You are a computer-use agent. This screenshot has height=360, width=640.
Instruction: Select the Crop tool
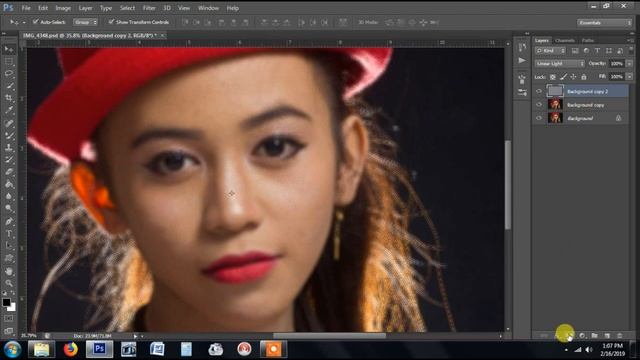click(x=9, y=98)
